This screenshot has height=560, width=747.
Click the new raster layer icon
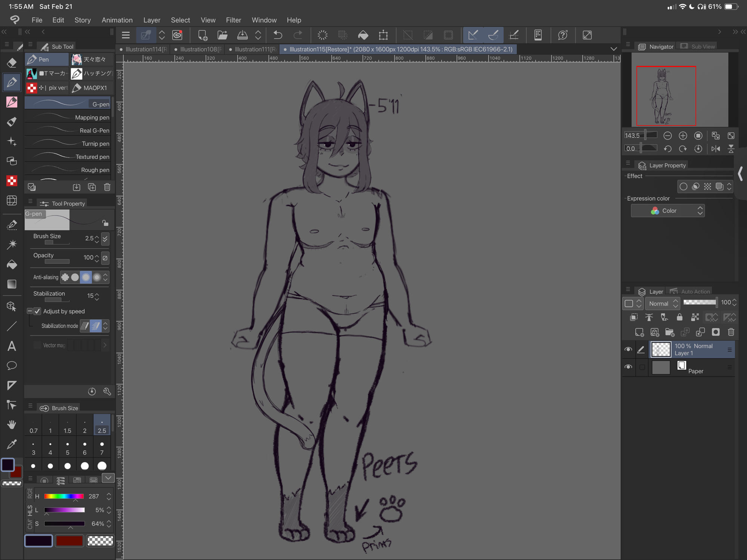coord(639,332)
